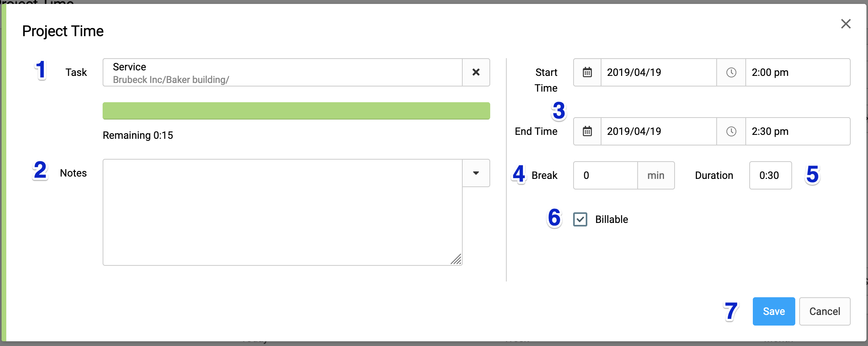Click the Service task selector field
Viewport: 868px width, 346px height.
[282, 72]
